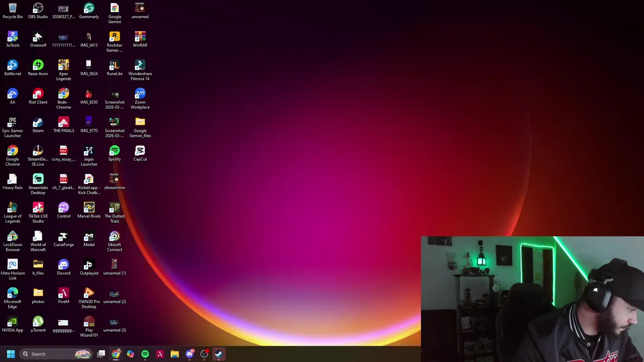Image resolution: width=644 pixels, height=362 pixels.
Task: Select the b_files folder on desktop
Action: (38, 267)
